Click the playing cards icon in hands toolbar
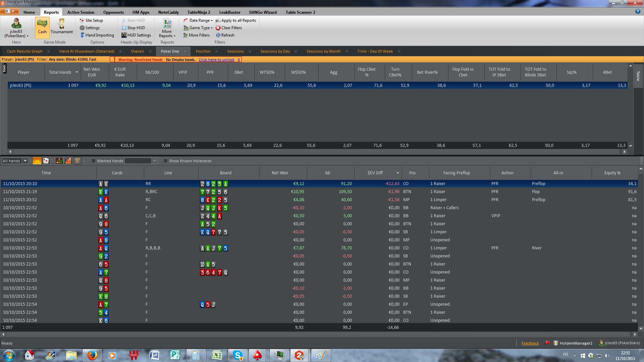644x362 pixels. [x=46, y=161]
